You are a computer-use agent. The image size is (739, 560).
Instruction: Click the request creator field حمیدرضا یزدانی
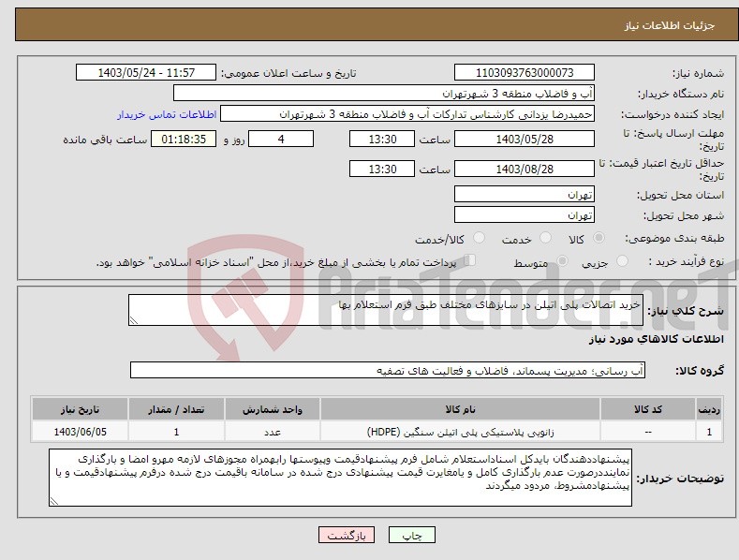coord(407,113)
